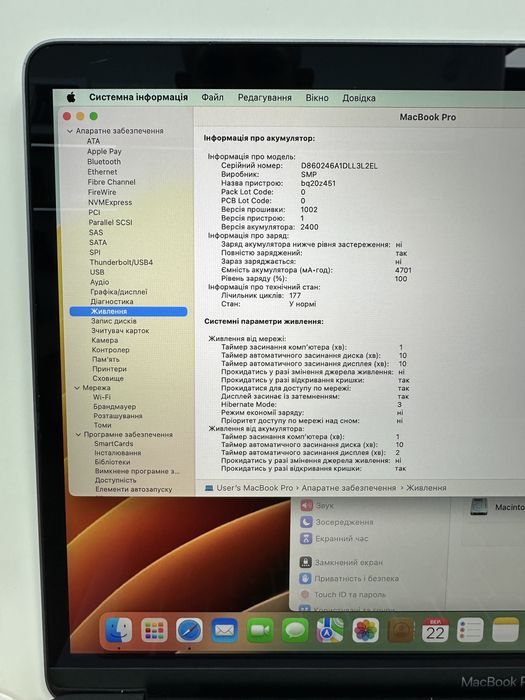
Task: Select Інсталювання in the sidebar
Action: click(x=117, y=453)
